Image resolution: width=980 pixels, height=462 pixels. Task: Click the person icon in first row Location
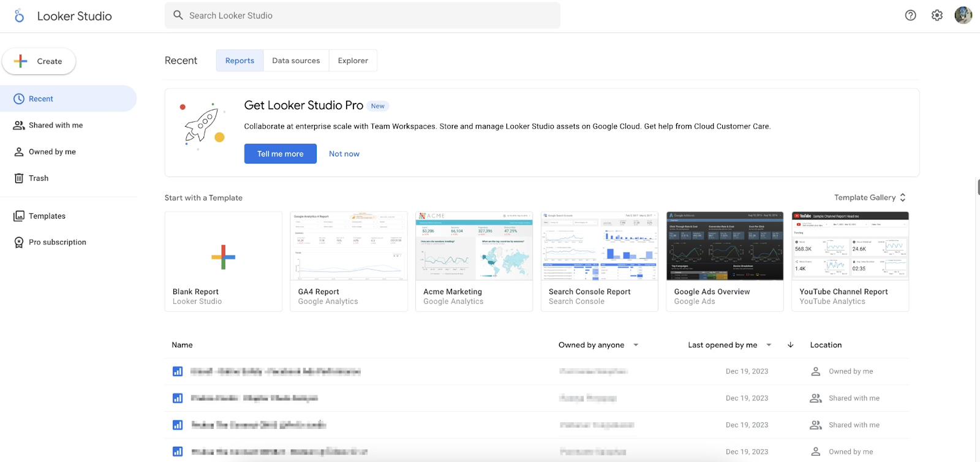point(816,371)
